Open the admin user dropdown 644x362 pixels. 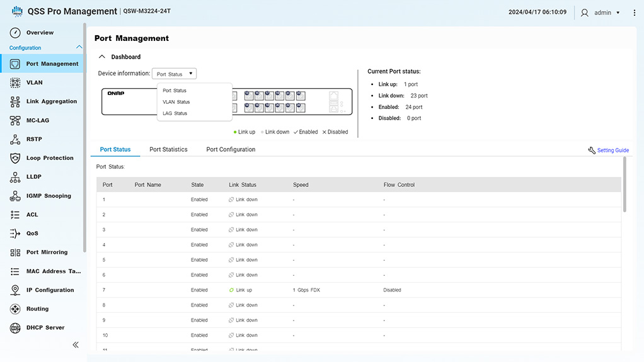(602, 13)
